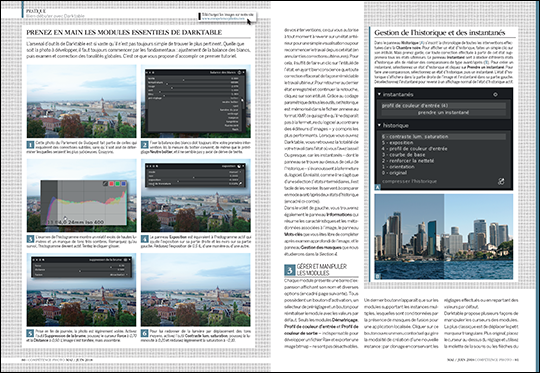This screenshot has height=373, width=540.
Task: Click the blue letter A marker on historique screenshot
Action: tap(378, 187)
